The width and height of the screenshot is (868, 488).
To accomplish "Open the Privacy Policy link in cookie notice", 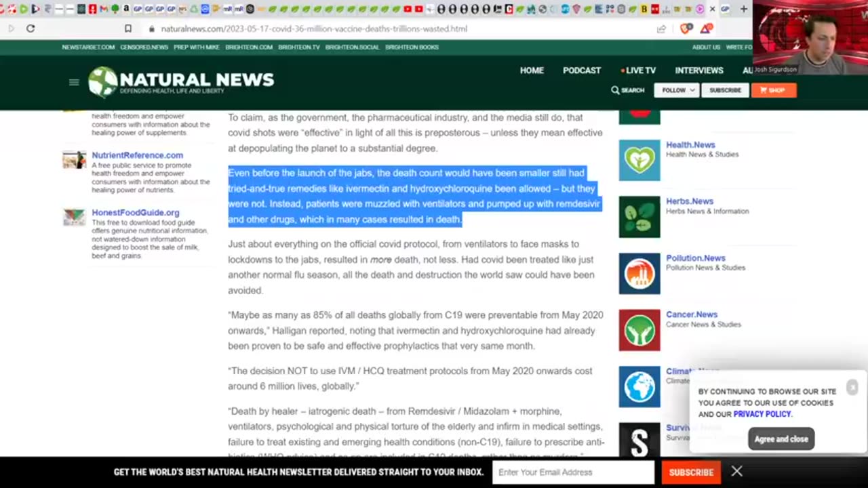I will click(x=762, y=414).
